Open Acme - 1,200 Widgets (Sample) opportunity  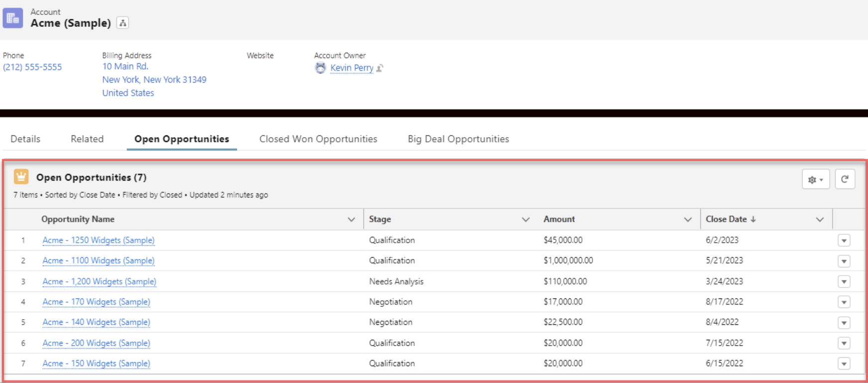[x=100, y=282]
